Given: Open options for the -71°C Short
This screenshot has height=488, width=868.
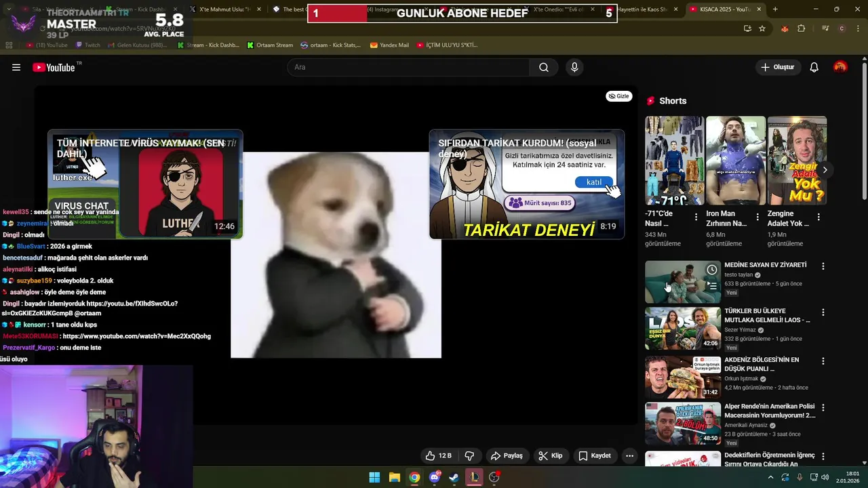Looking at the screenshot, I should [x=696, y=218].
